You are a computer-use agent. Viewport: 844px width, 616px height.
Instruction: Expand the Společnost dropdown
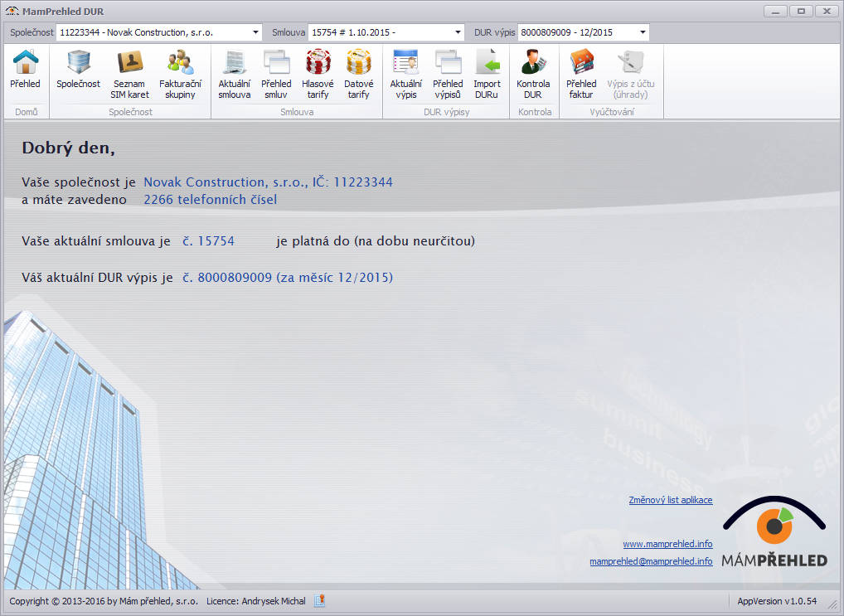255,32
